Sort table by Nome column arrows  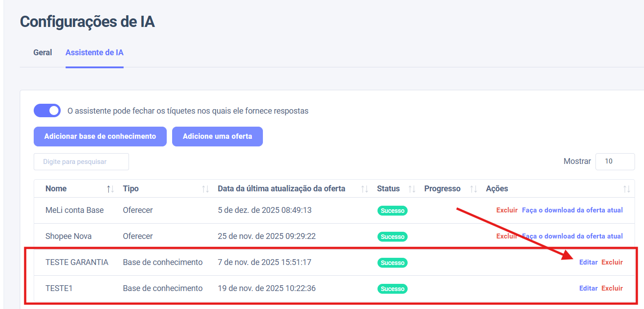pos(111,189)
